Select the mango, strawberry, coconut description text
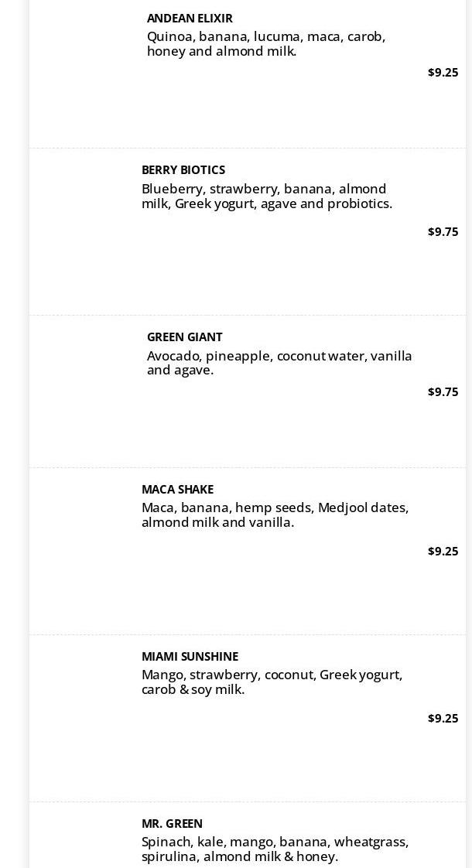The image size is (472, 868). (272, 682)
